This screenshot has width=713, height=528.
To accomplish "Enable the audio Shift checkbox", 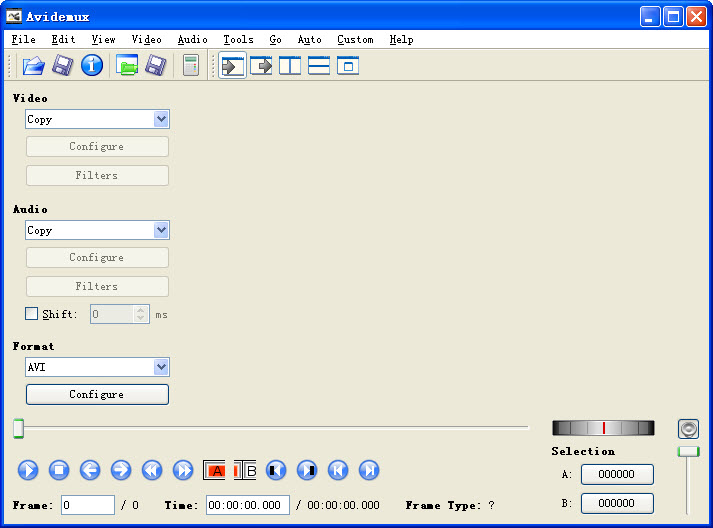I will [32, 314].
